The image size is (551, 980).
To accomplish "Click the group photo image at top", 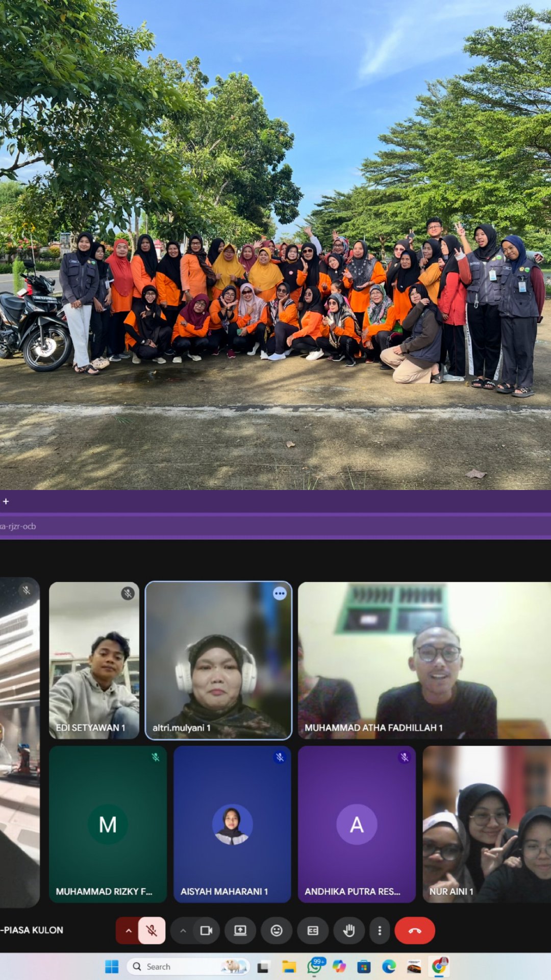I will click(275, 245).
